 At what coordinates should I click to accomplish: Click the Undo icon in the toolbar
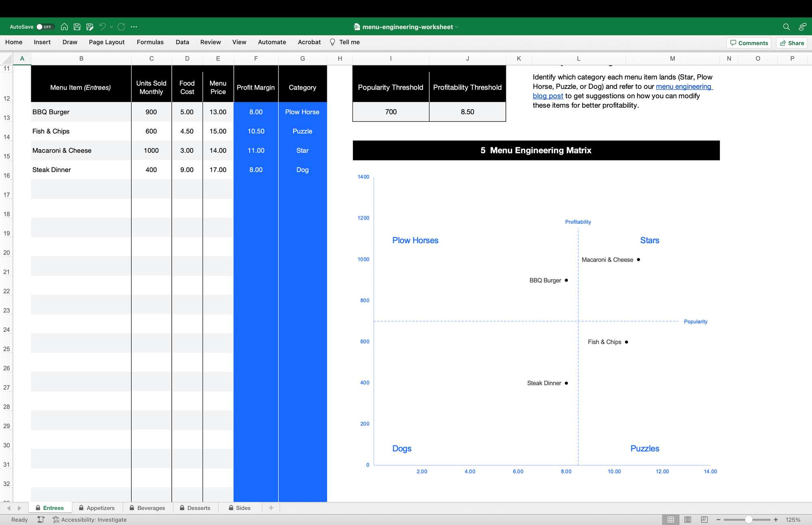pyautogui.click(x=102, y=27)
